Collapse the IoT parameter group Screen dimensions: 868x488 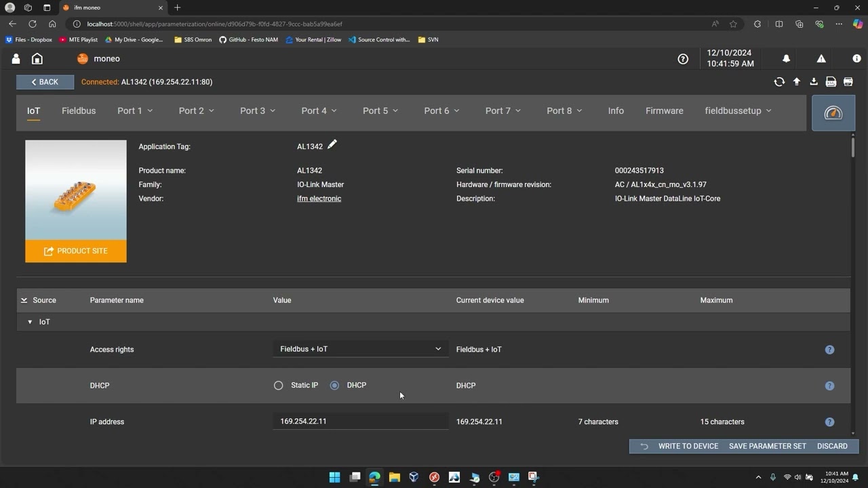pyautogui.click(x=30, y=322)
